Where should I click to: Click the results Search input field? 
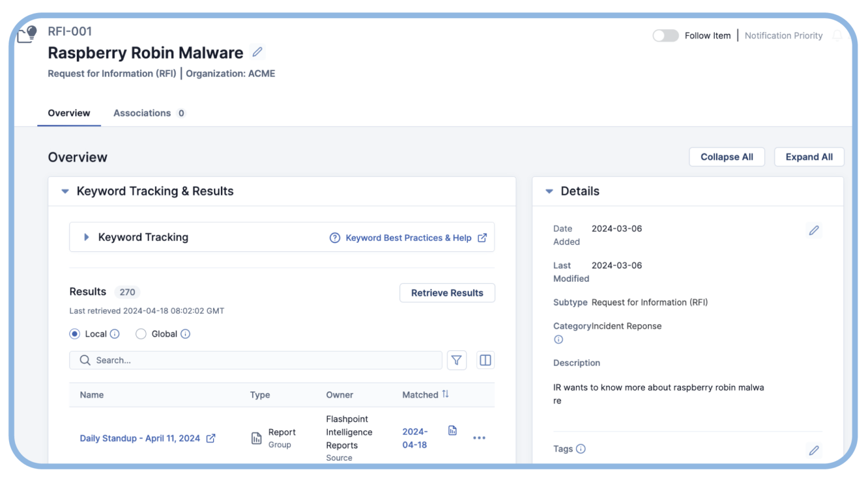click(x=260, y=360)
